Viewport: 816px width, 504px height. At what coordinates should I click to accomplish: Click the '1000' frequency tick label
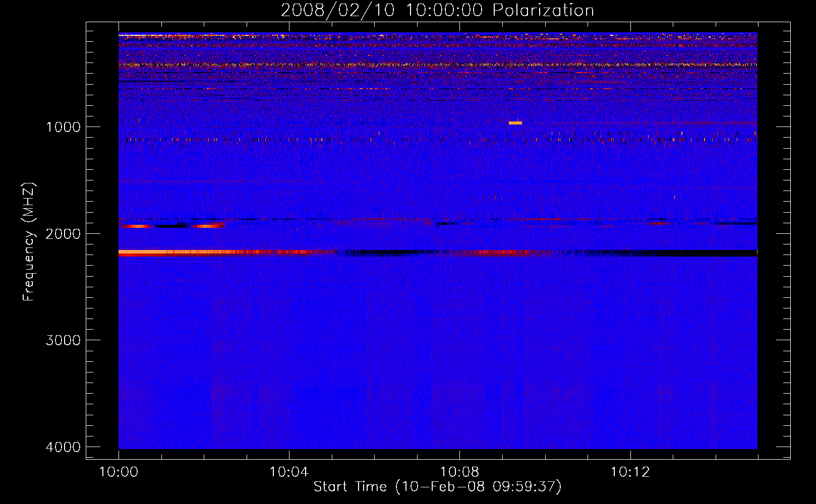(x=63, y=127)
